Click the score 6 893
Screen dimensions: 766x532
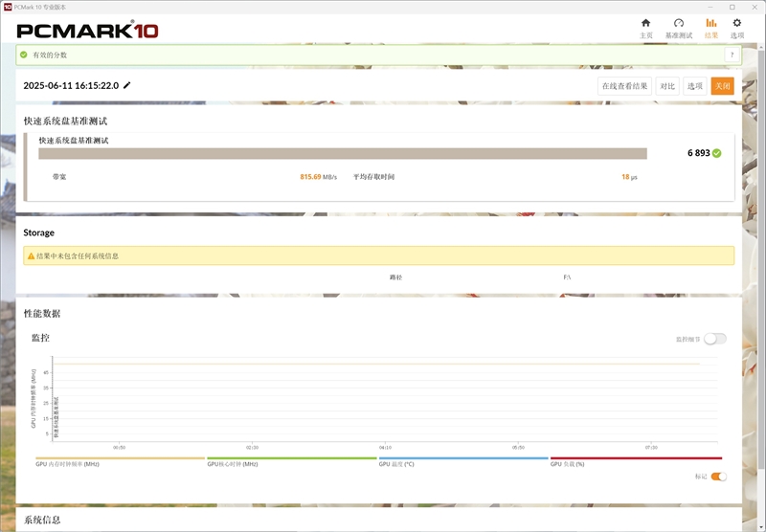coord(699,153)
